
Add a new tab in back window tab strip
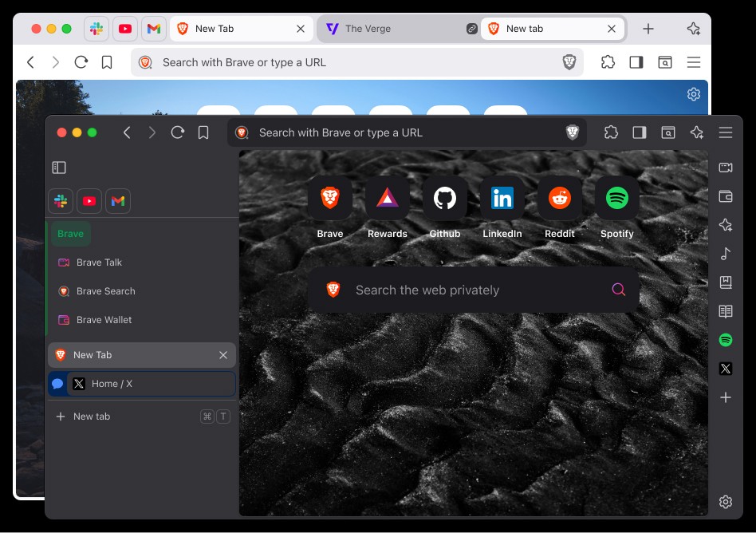point(648,29)
